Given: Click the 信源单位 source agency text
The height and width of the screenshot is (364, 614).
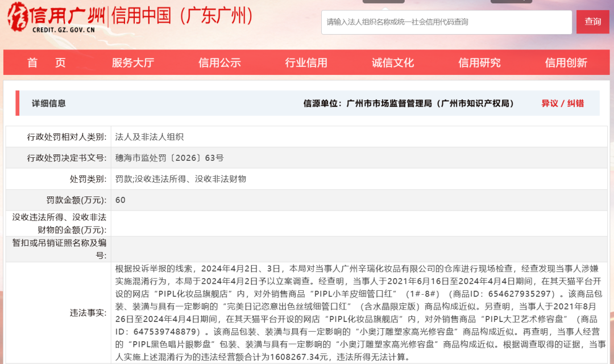Looking at the screenshot, I should [x=409, y=103].
